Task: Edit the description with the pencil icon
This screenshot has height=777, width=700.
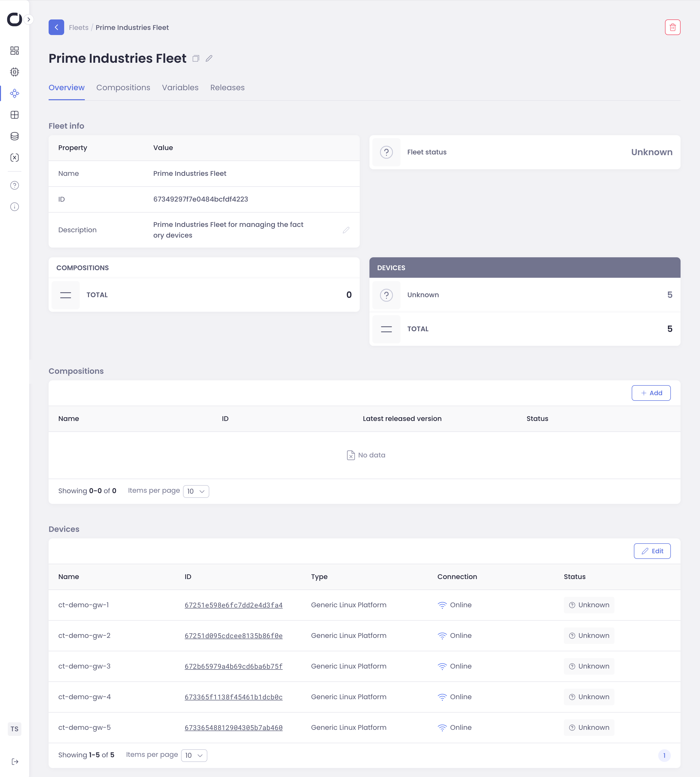Action: [346, 230]
